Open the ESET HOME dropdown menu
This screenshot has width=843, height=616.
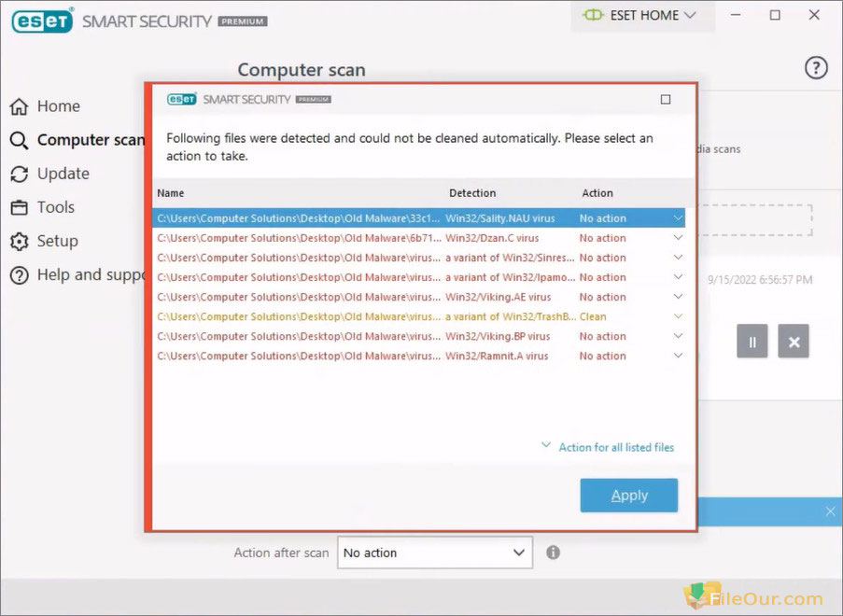tap(642, 16)
